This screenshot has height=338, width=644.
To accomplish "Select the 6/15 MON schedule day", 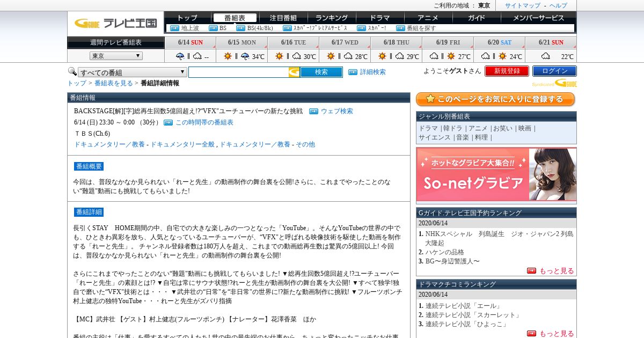I will coord(241,42).
